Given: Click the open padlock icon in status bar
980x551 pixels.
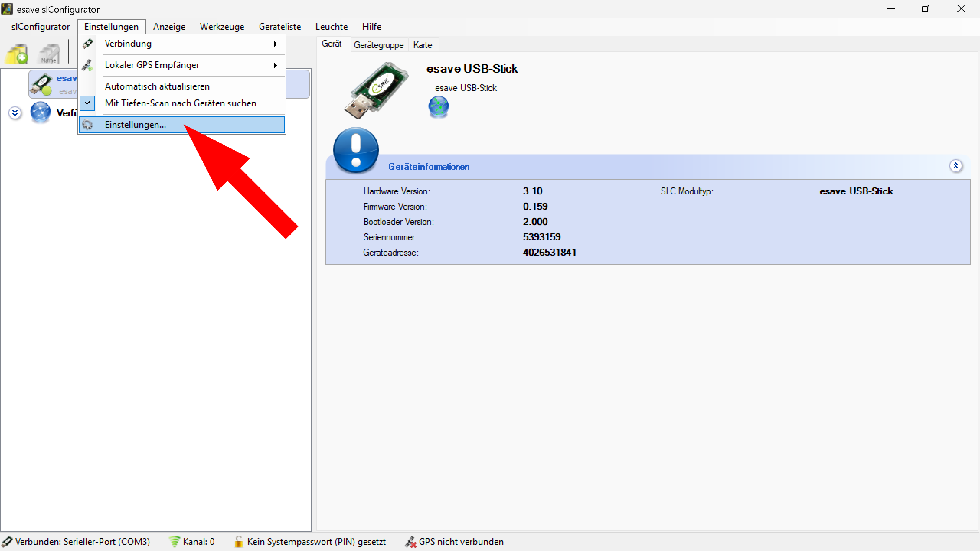Looking at the screenshot, I should [x=238, y=542].
